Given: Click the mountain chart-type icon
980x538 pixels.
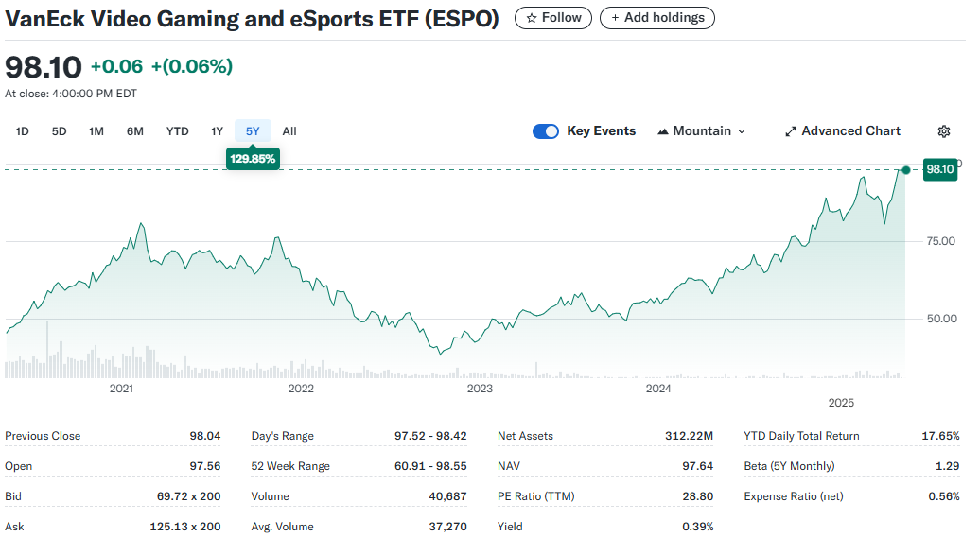Looking at the screenshot, I should coord(663,131).
